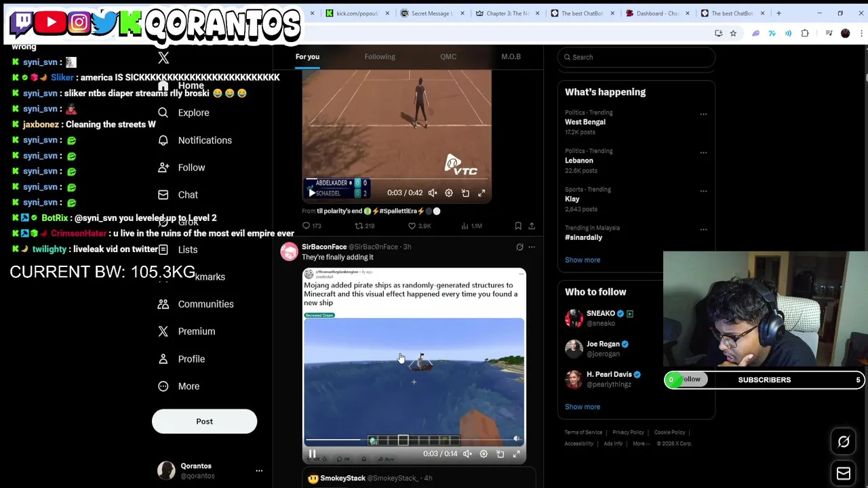Open the Follow page in sidebar
868x488 pixels.
pos(181,167)
